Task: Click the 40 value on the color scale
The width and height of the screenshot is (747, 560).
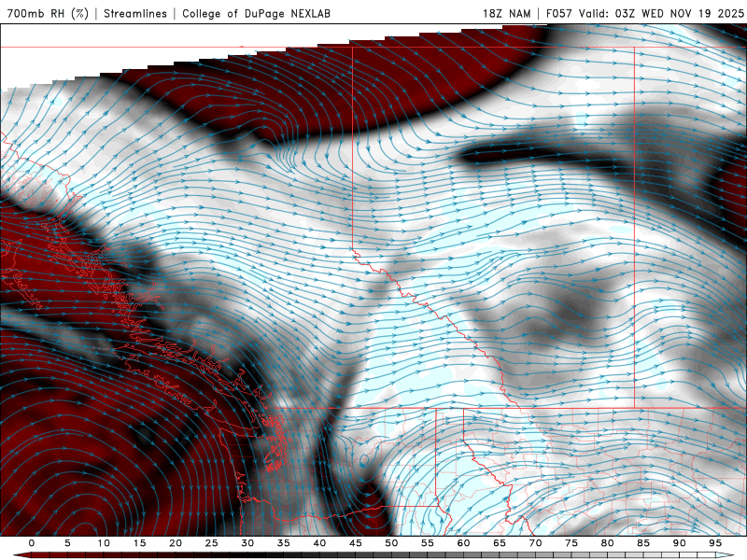Action: pyautogui.click(x=319, y=543)
